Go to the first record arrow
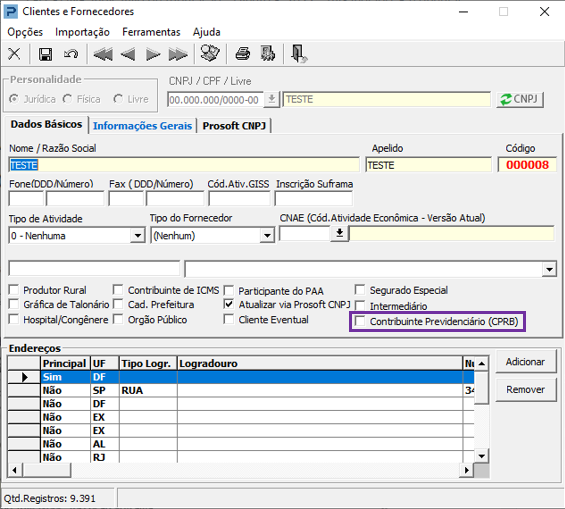The width and height of the screenshot is (565, 509). click(103, 54)
